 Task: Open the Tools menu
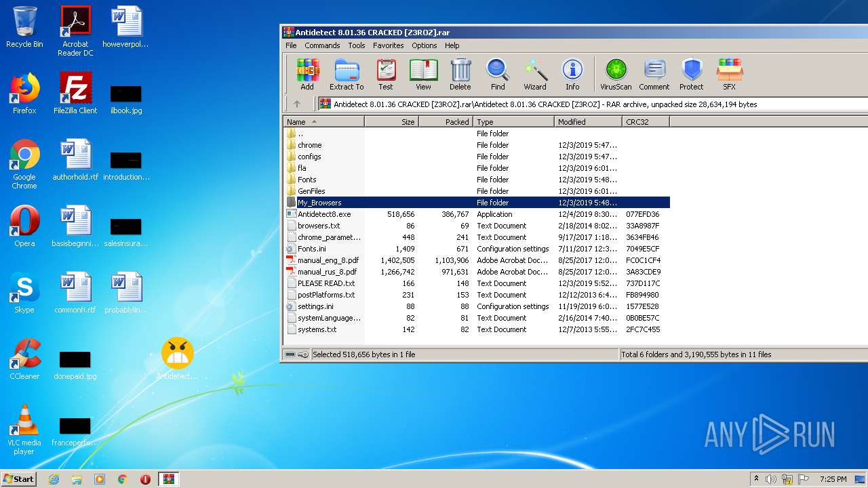[357, 45]
